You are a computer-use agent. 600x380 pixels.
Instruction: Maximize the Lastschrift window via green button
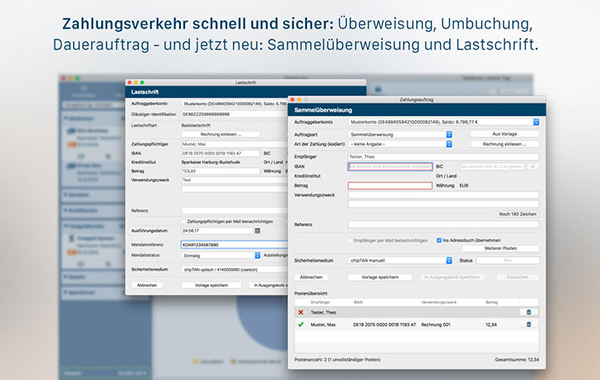tap(142, 83)
